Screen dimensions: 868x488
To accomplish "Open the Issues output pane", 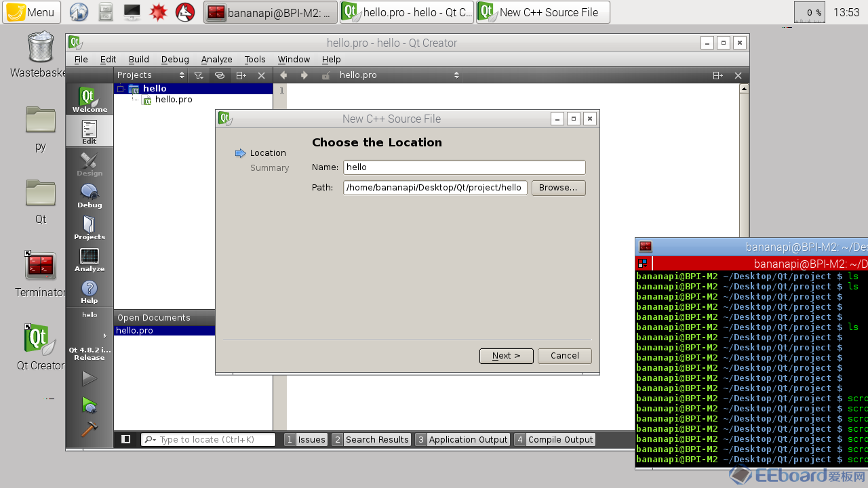I will [x=305, y=439].
